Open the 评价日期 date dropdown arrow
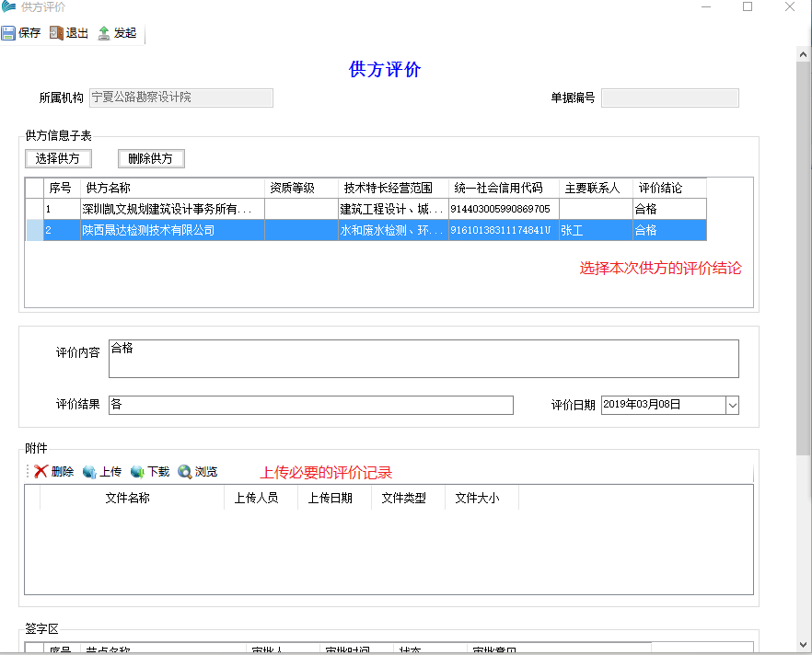 732,405
